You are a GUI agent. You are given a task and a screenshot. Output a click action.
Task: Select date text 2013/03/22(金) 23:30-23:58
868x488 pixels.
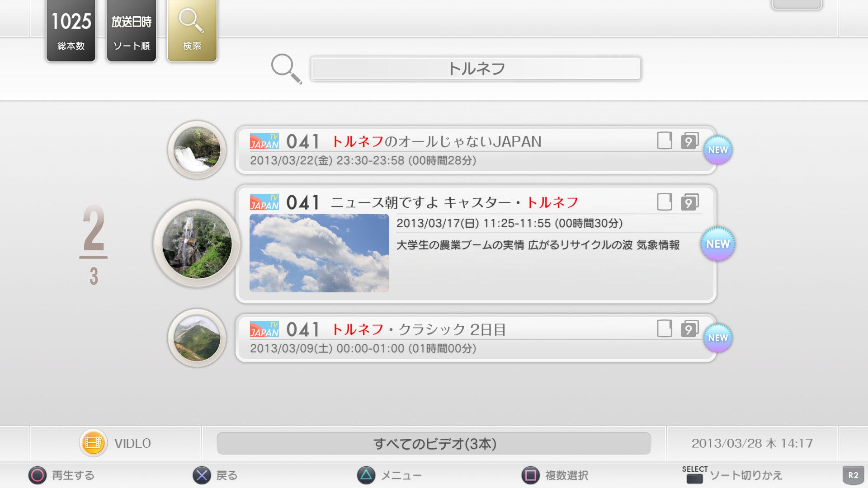tap(327, 160)
